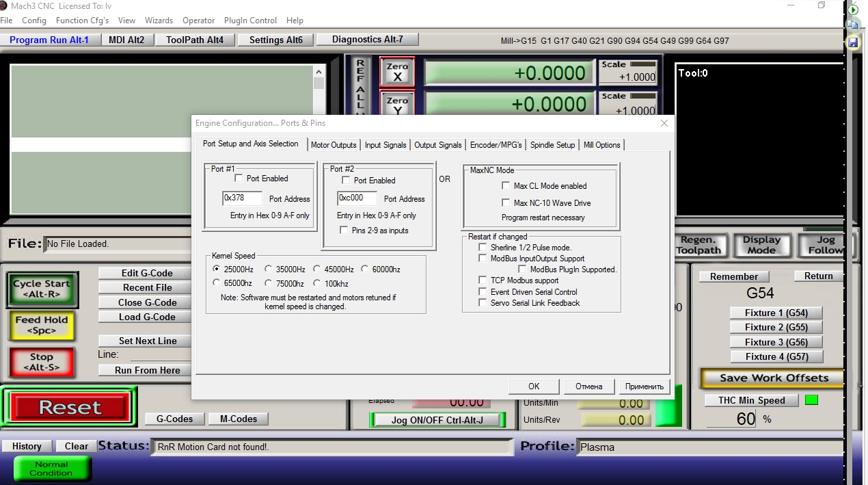Viewport: 868px width, 485px height.
Task: Select 75000hz kernel speed
Action: pyautogui.click(x=269, y=283)
